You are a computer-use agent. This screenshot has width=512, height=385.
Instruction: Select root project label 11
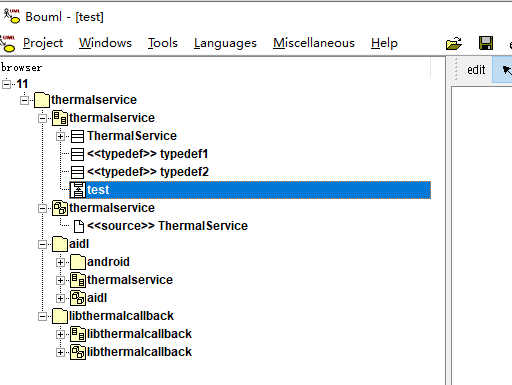(22, 84)
